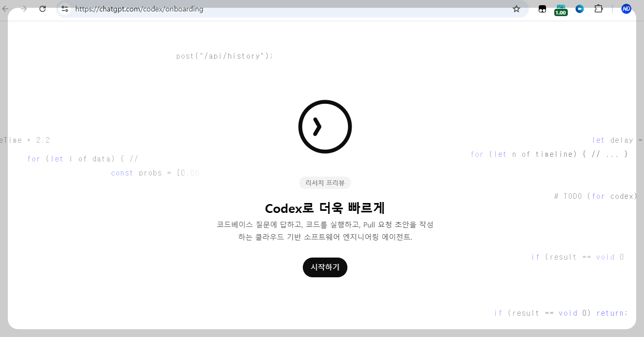Image resolution: width=644 pixels, height=337 pixels.
Task: Click the # TODO (for codex) comment
Action: pos(596,196)
